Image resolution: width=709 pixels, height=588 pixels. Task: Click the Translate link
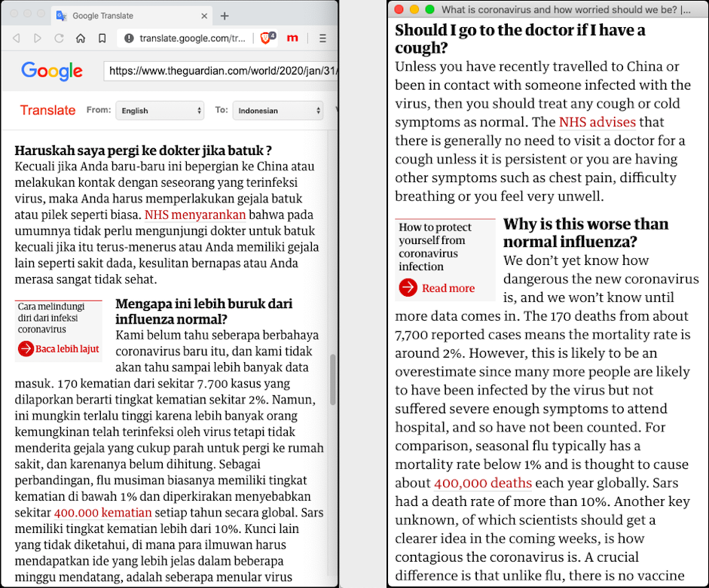coord(47,110)
